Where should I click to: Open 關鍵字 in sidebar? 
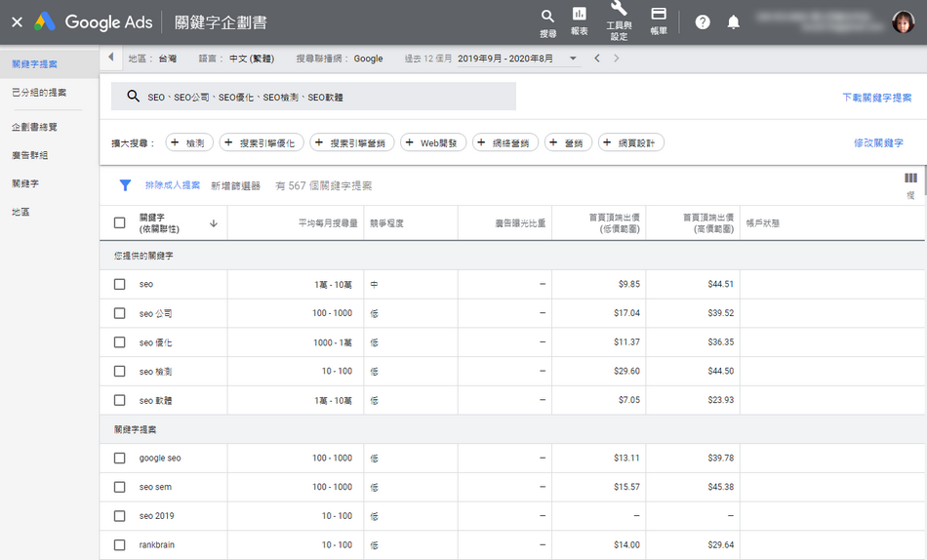25,183
